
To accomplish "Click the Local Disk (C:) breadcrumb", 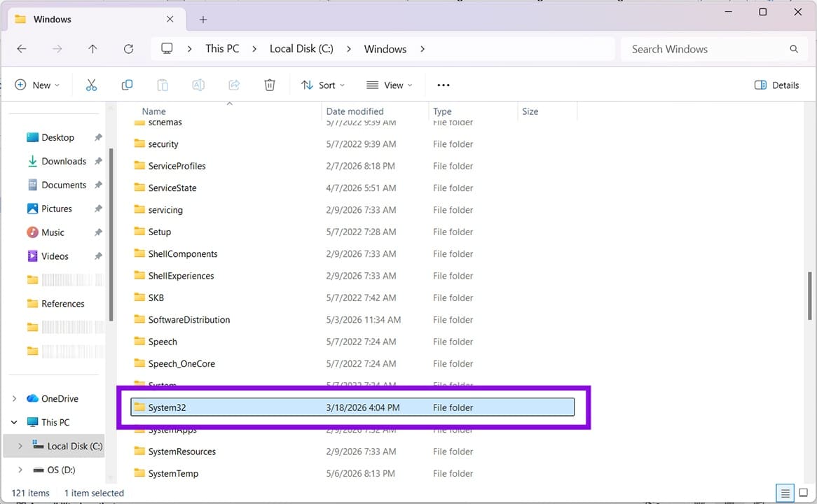I will [x=301, y=49].
